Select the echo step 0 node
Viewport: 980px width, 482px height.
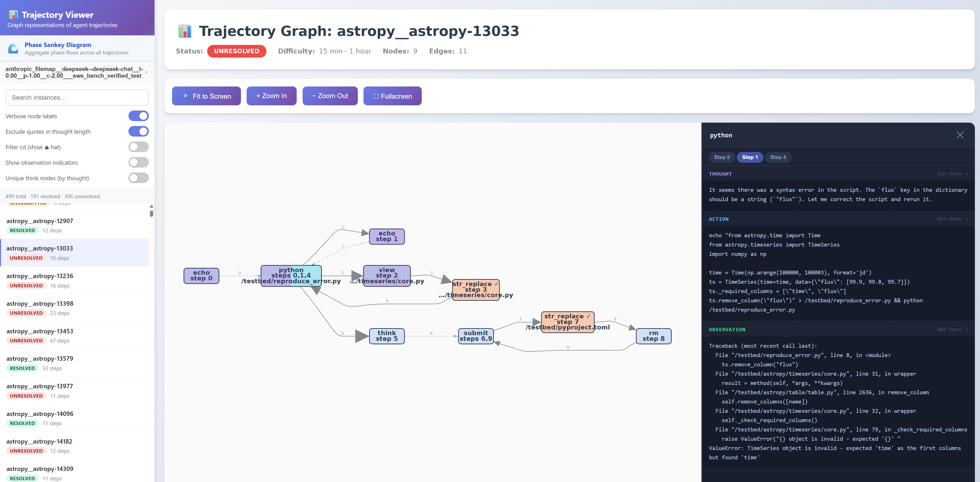tap(201, 276)
